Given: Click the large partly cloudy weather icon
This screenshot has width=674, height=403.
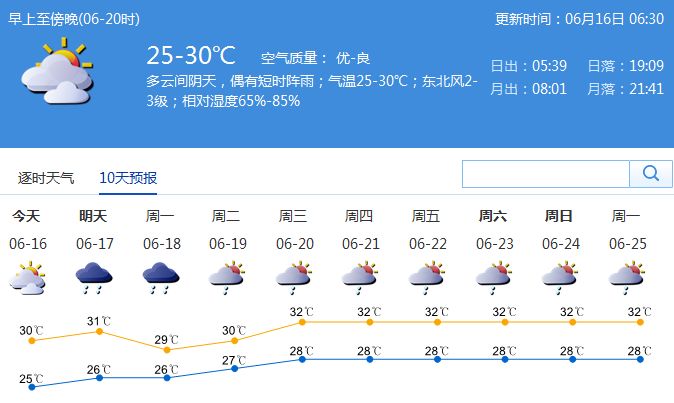Looking at the screenshot, I should click(57, 71).
